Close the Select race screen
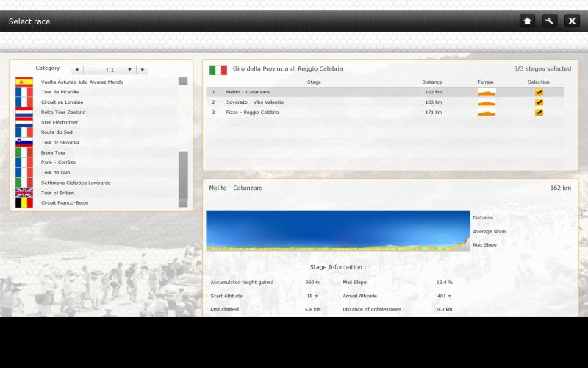Viewport: 588px width, 368px height. (572, 21)
